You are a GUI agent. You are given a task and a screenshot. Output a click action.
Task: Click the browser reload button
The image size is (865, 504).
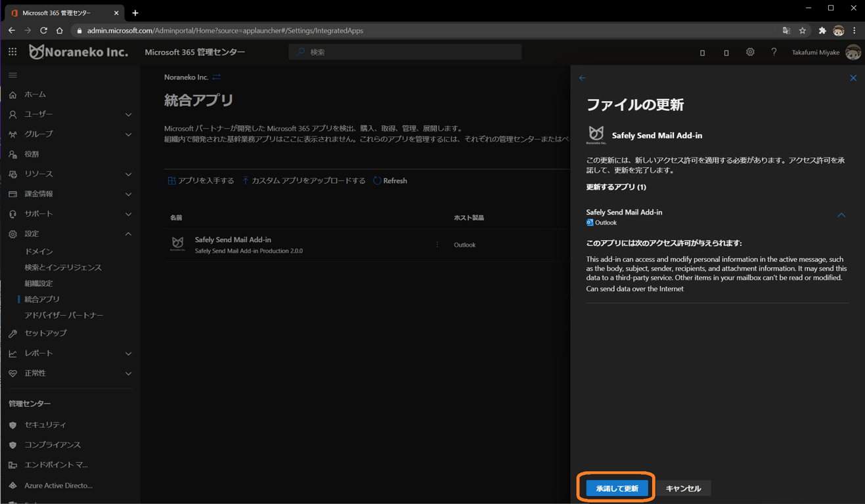(43, 30)
